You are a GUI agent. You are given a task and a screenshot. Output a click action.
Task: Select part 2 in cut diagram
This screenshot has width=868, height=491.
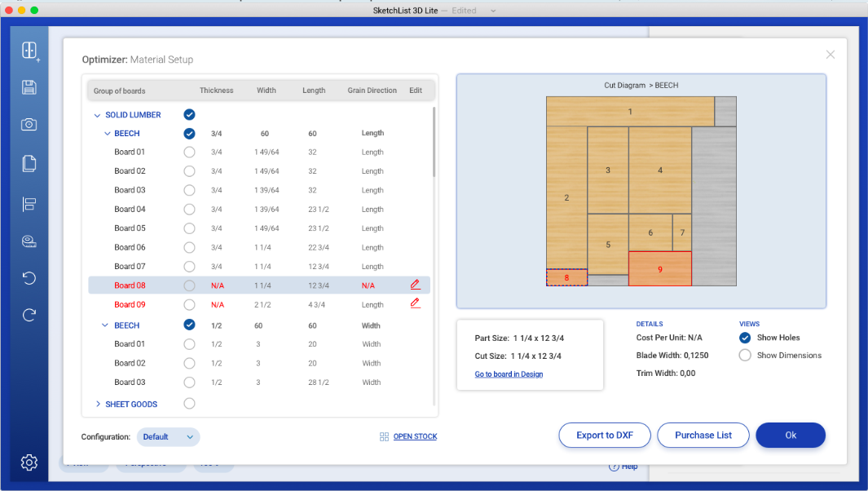tap(567, 197)
